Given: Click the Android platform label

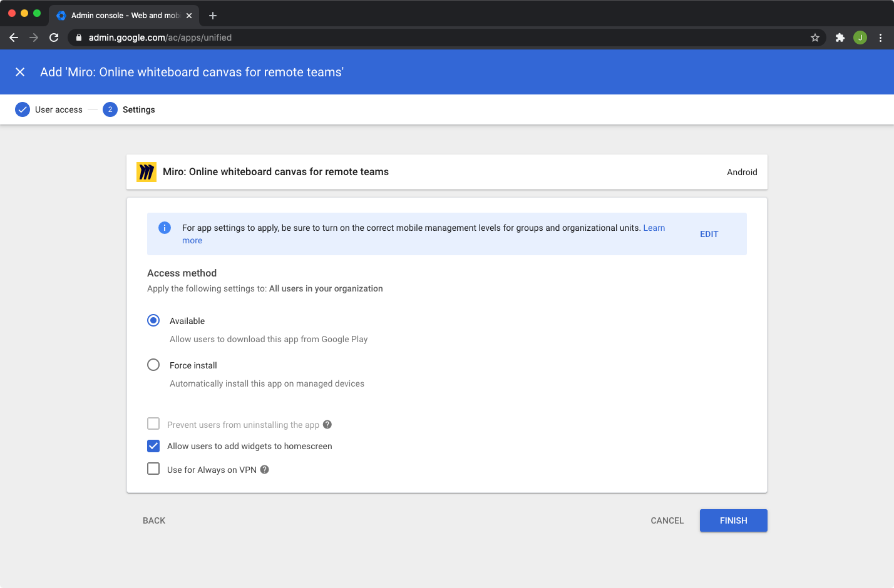Looking at the screenshot, I should click(x=742, y=172).
